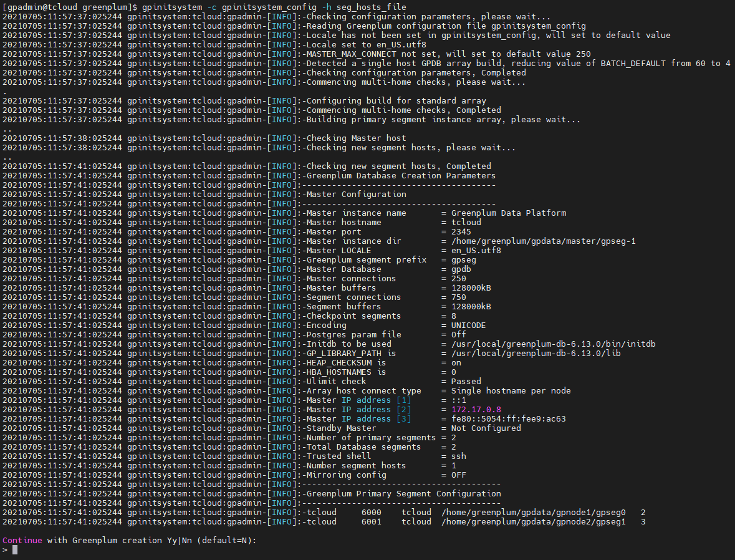
Task: Select Encoding value 'UNICODE'
Action: coord(468,326)
